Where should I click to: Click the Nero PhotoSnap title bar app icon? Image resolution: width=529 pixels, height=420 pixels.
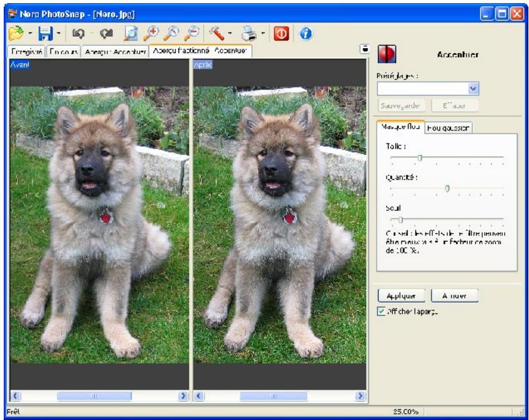[x=12, y=14]
